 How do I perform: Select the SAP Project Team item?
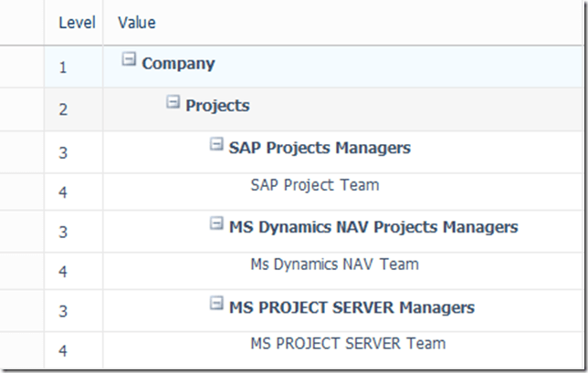click(314, 185)
